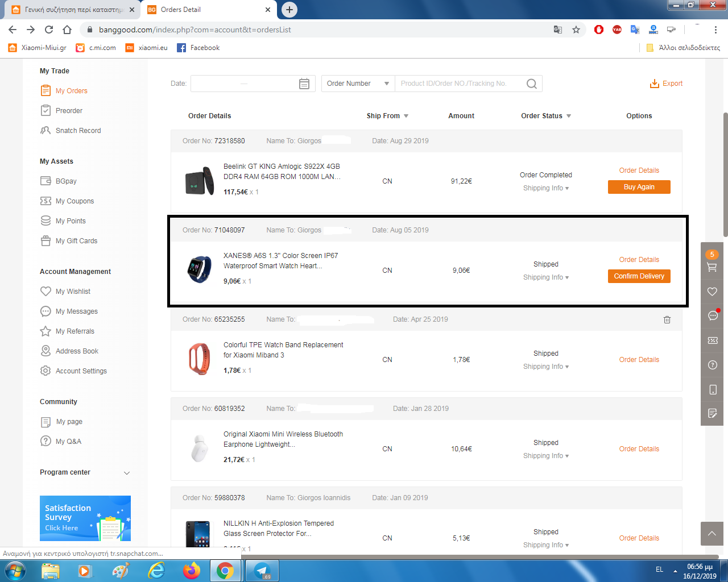Screen dimensions: 728x582
Task: Expand Shipping Info for the Beelink order
Action: [545, 188]
